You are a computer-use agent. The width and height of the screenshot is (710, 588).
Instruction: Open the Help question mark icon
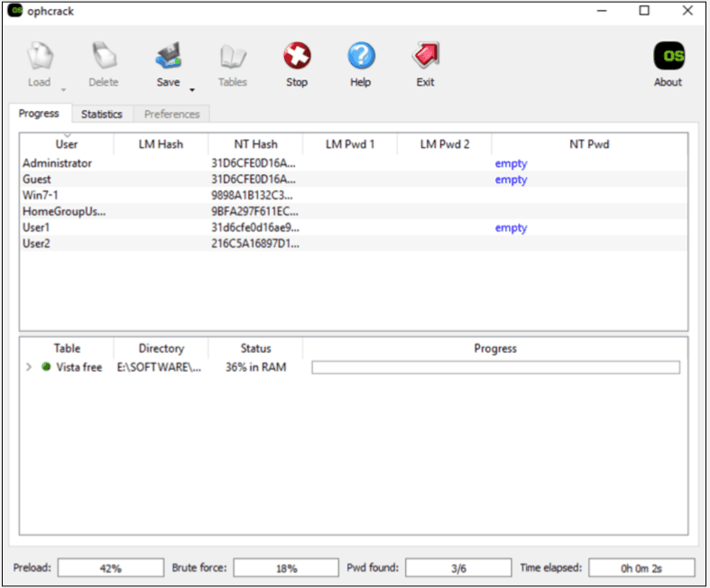click(360, 58)
